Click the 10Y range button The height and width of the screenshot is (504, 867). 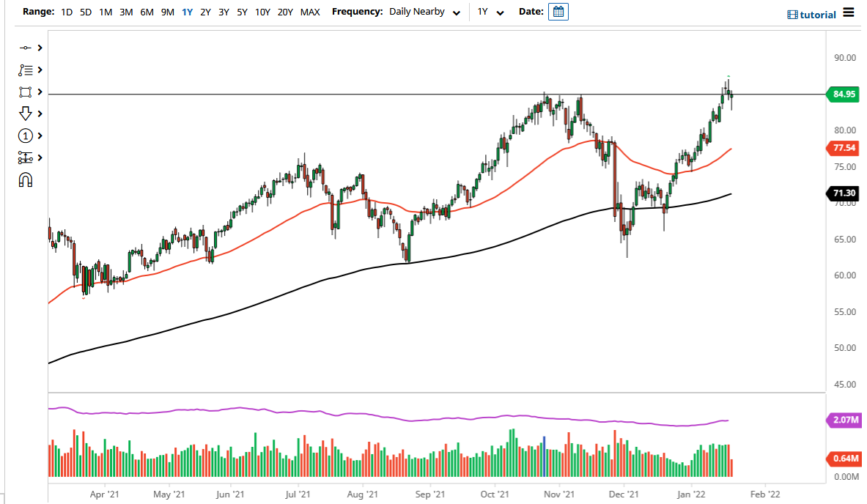(x=262, y=12)
